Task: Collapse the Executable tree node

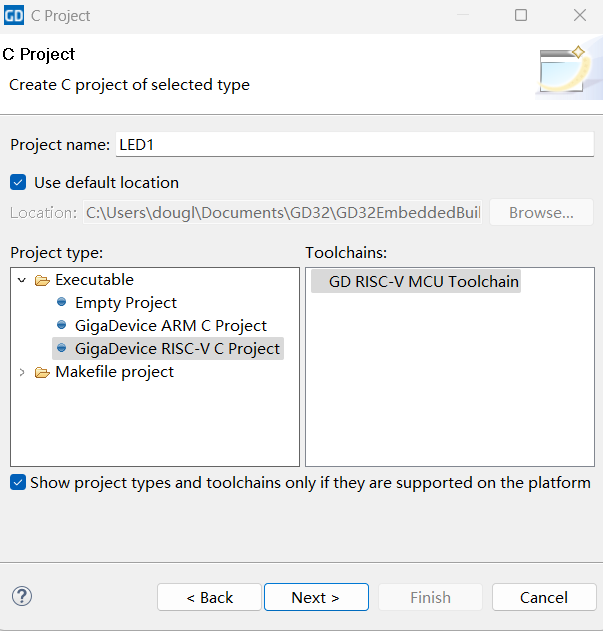Action: point(22,280)
